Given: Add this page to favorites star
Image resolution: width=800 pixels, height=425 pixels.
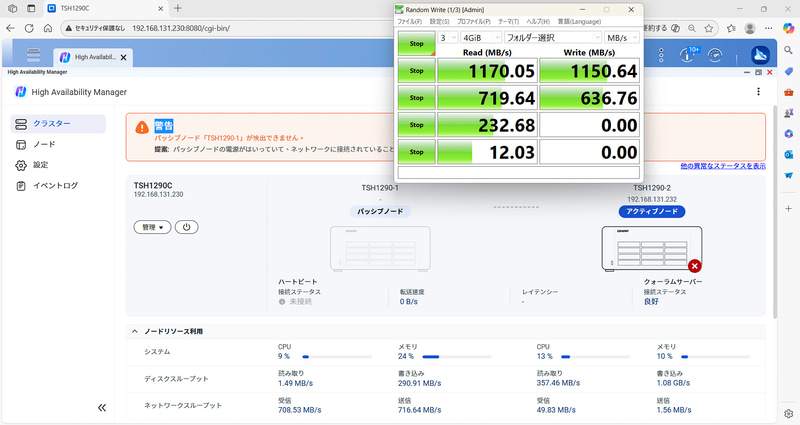Looking at the screenshot, I should coord(709,28).
